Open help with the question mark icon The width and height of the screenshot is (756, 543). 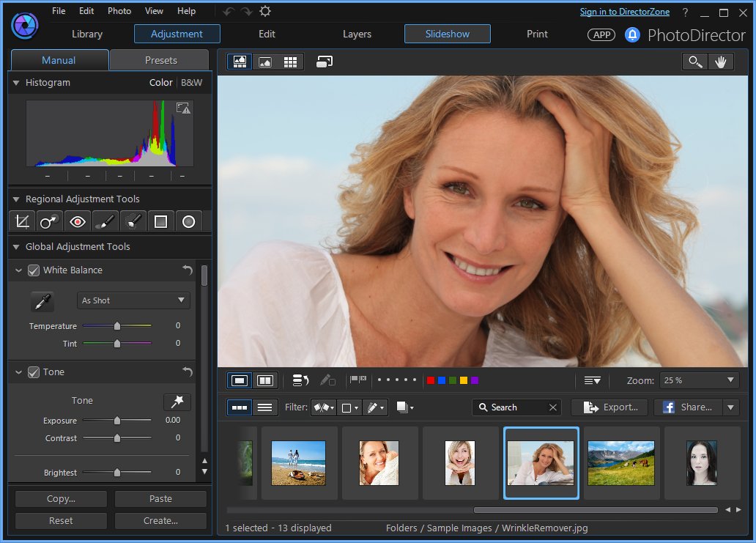click(685, 12)
